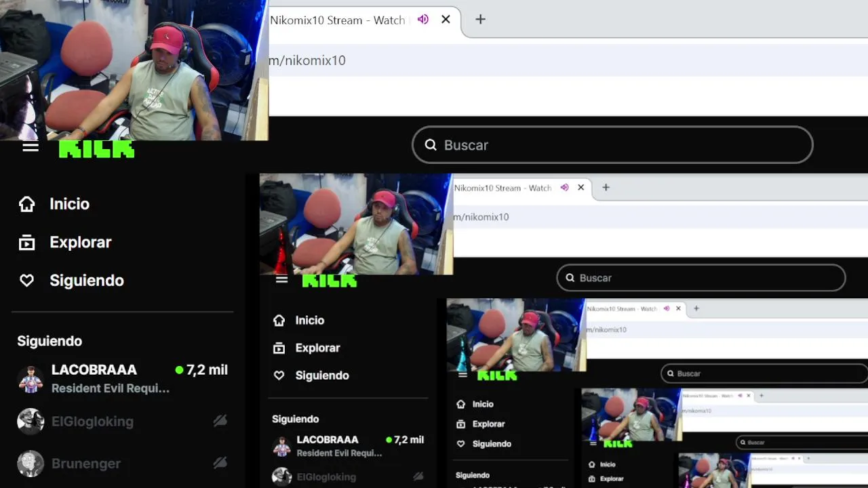The width and height of the screenshot is (868, 488).
Task: Click offline icon on second nested ElGlogloking row
Action: click(418, 476)
